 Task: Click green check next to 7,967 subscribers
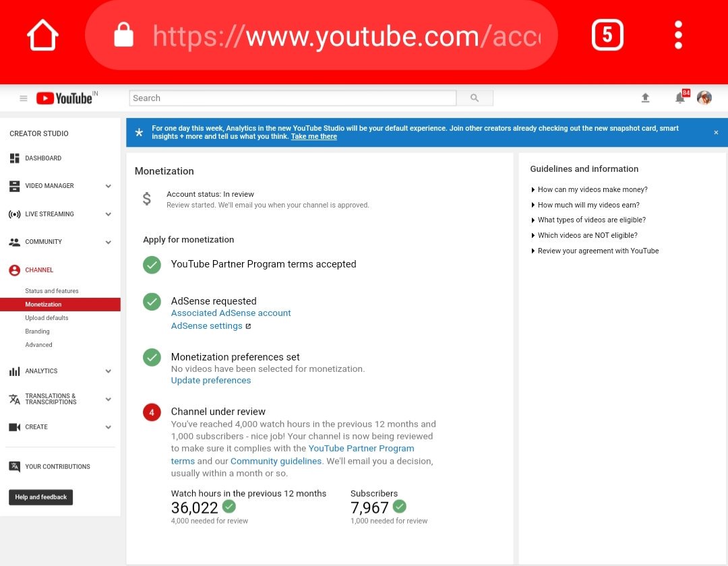click(x=399, y=505)
